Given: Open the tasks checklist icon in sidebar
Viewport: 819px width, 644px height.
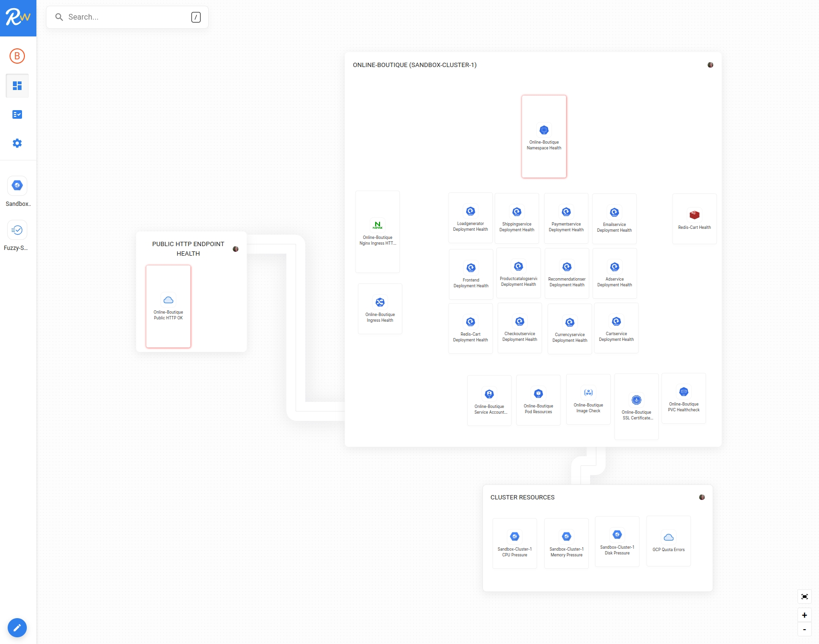Looking at the screenshot, I should point(17,114).
